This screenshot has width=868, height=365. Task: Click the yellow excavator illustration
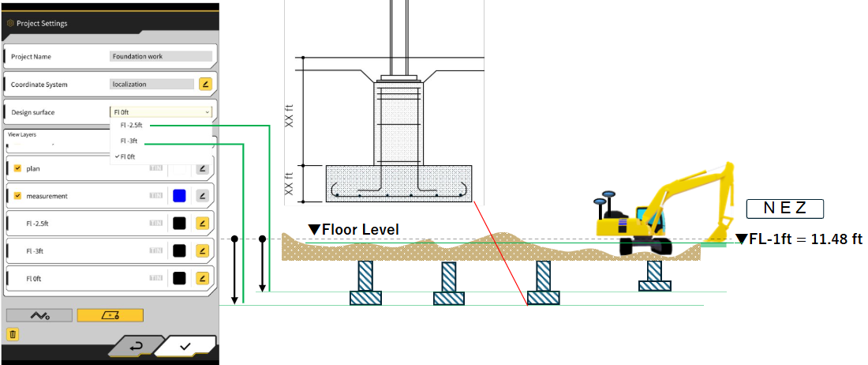664,210
